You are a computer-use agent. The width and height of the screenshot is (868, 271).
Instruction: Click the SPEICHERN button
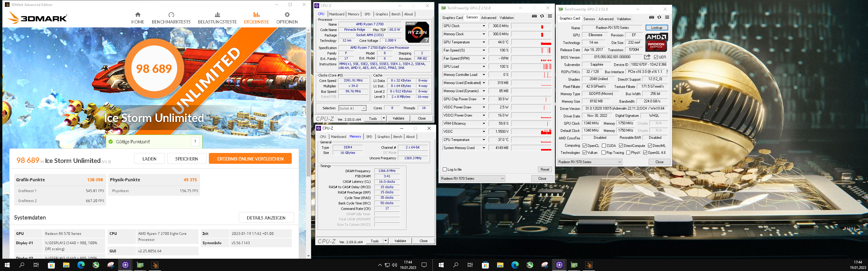coord(186,159)
